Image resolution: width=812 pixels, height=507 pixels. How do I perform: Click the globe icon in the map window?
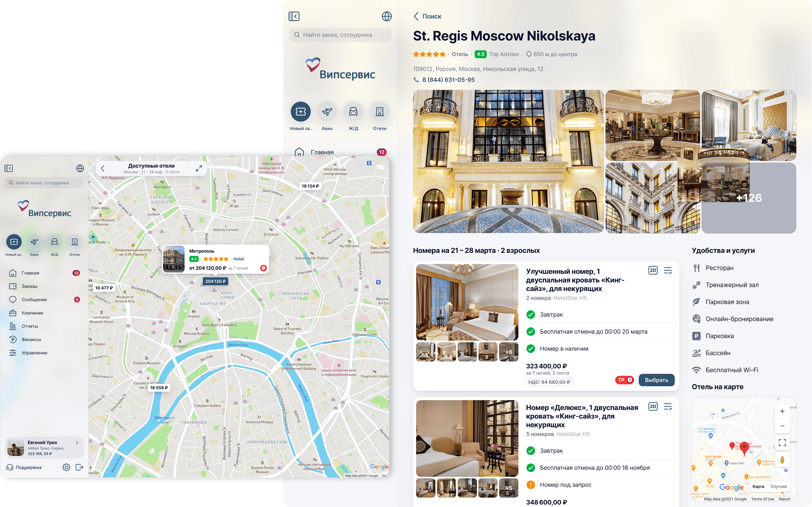80,168
